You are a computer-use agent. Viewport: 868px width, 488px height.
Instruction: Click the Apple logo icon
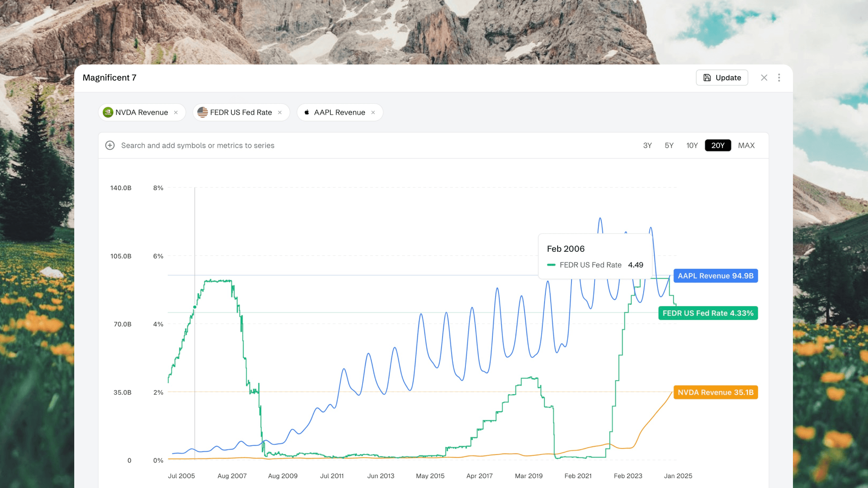(x=307, y=112)
